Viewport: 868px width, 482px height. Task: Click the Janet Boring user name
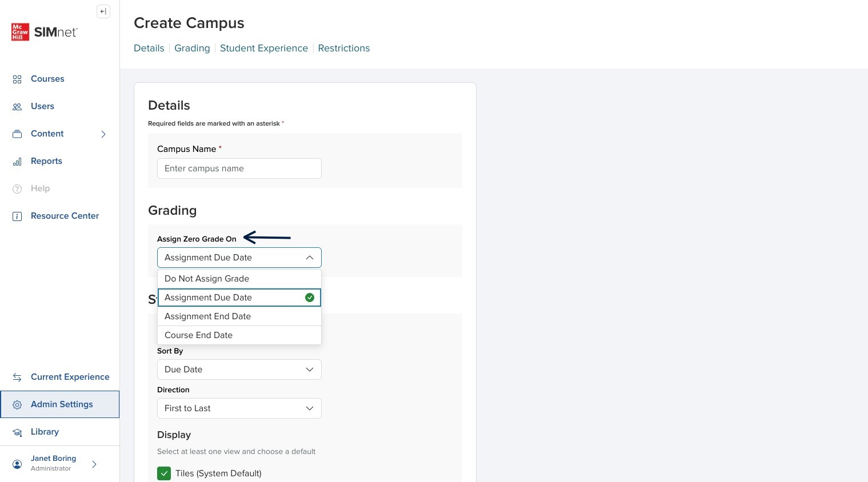click(53, 459)
